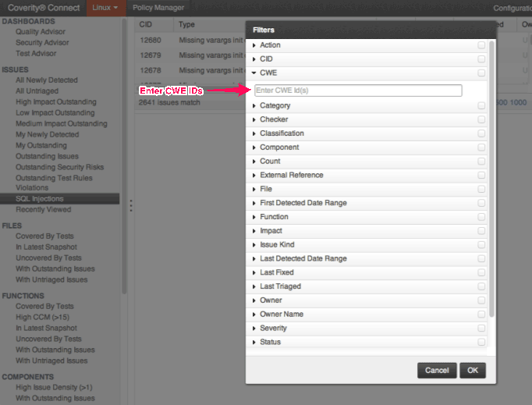The height and width of the screenshot is (405, 532).
Task: Open the High CCM (>15) functions view
Action: coord(42,317)
